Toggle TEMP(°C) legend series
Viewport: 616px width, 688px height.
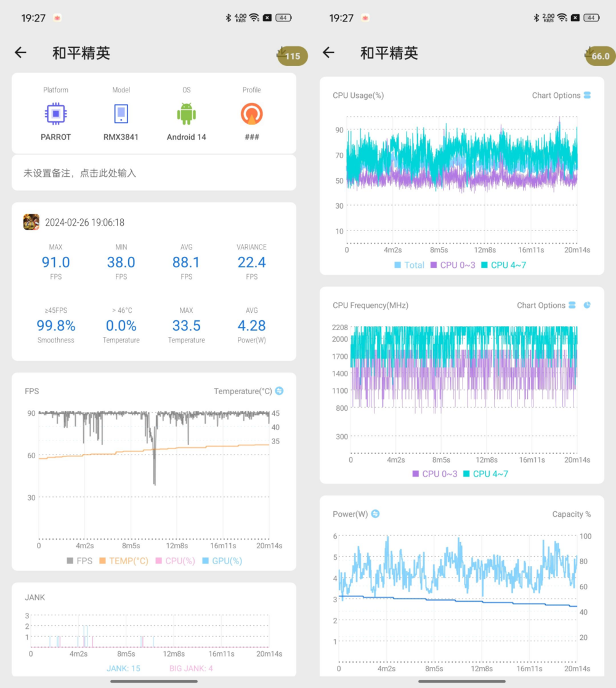coord(124,561)
